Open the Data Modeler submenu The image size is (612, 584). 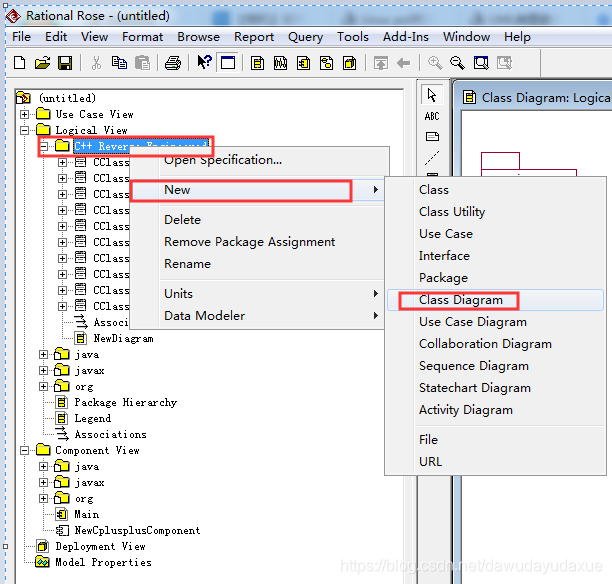(x=259, y=315)
